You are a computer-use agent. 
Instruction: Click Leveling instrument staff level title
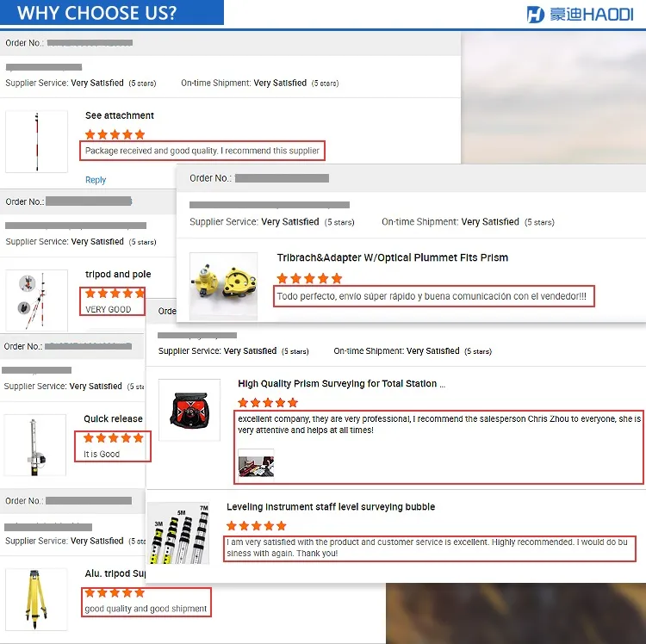[x=331, y=507]
